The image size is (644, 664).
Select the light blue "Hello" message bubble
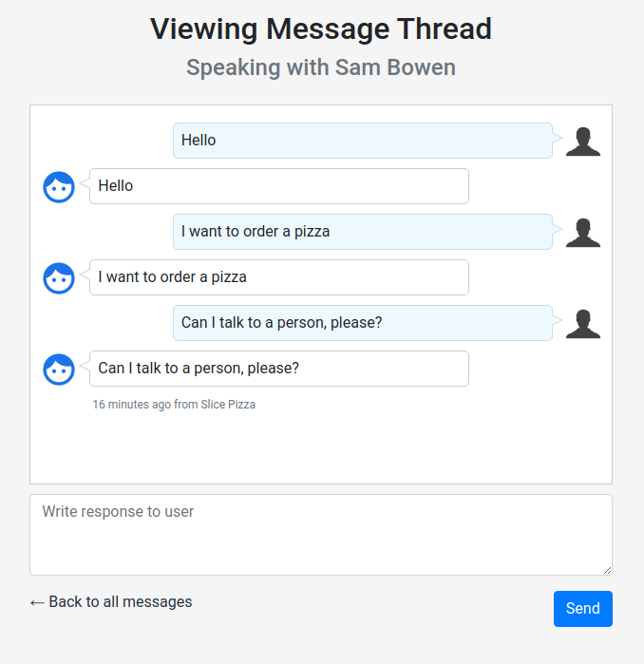point(362,141)
